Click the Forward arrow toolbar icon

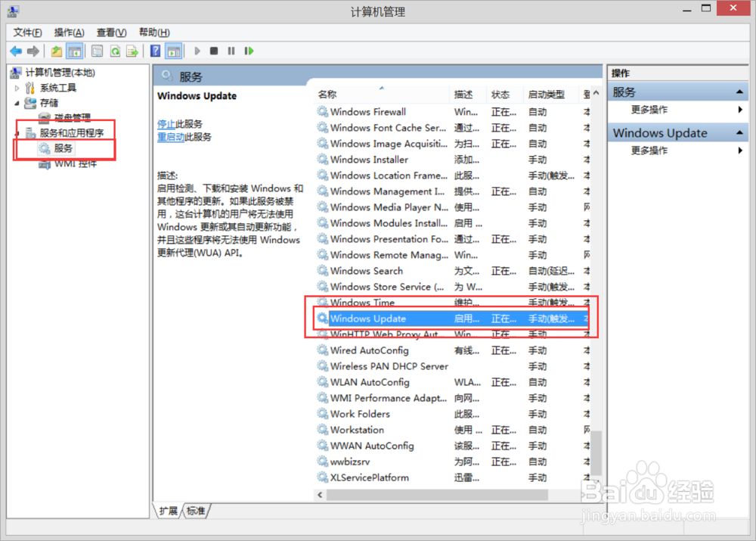coord(33,51)
